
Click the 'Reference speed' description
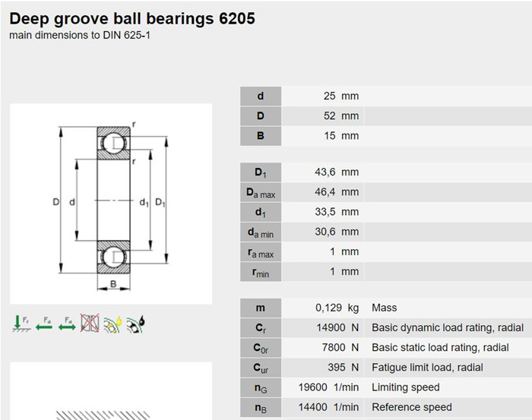tap(411, 407)
